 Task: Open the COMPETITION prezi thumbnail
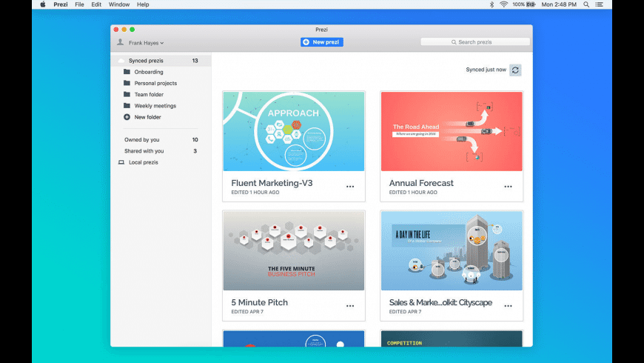[452, 339]
